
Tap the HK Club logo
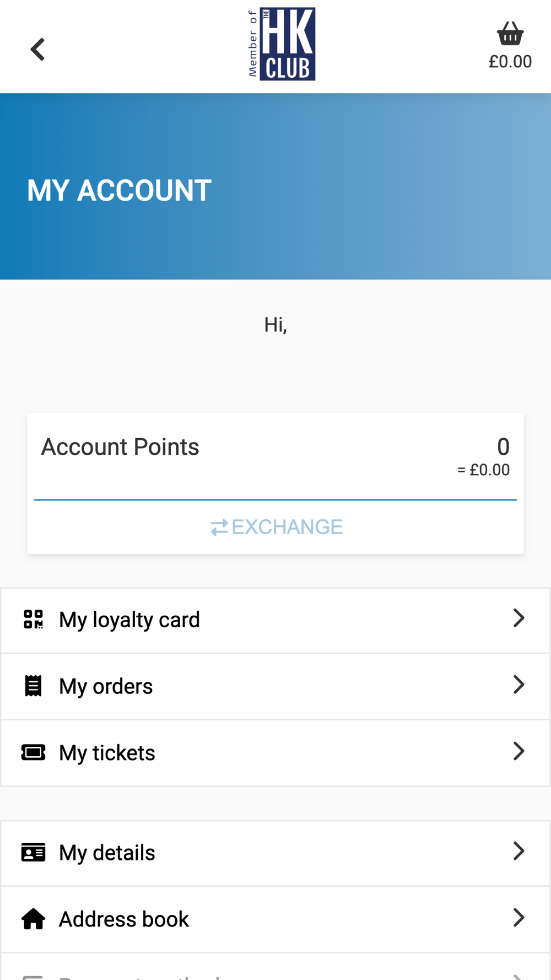pos(282,45)
